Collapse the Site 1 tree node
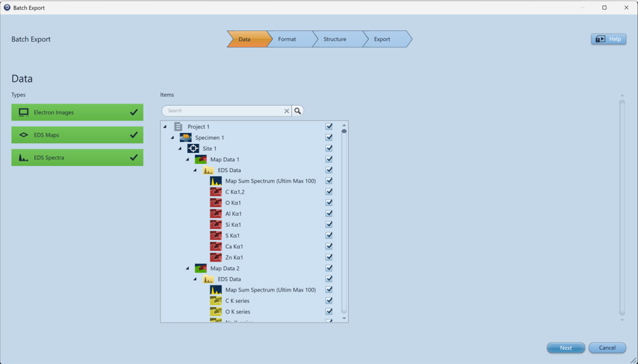The image size is (638, 364). click(180, 149)
